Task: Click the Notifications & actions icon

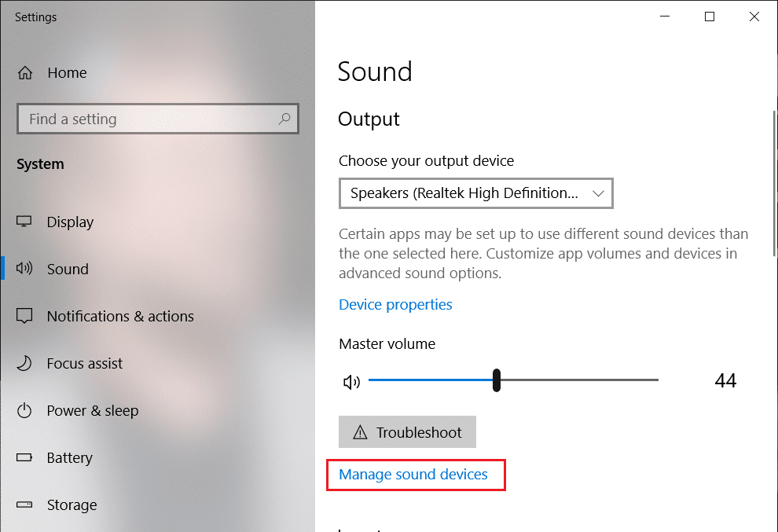Action: (x=25, y=316)
